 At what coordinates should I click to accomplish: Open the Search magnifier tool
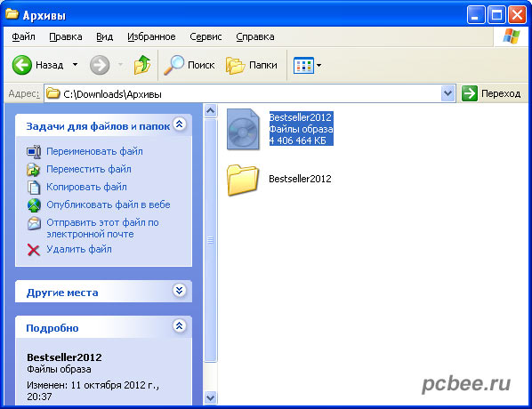click(x=173, y=65)
